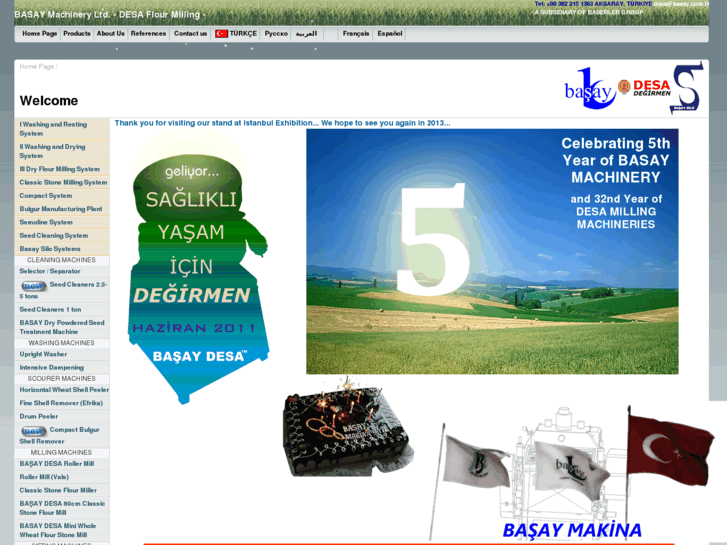Open BAŞAY DESA 80cm Classic Stone Flour Mill

pos(62,508)
